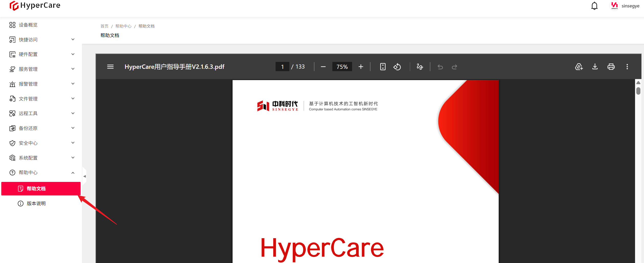
Task: Click the 帮助中心 question mark icon
Action: coord(12,172)
